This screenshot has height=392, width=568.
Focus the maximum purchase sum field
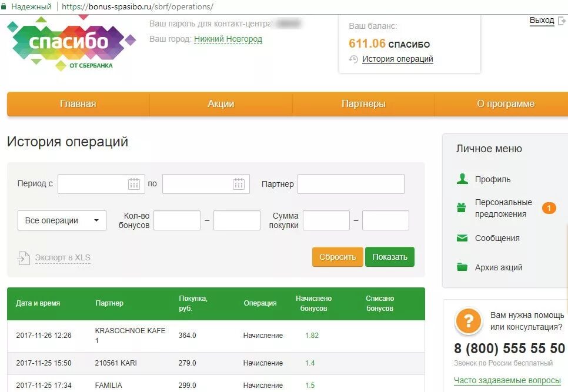point(386,220)
